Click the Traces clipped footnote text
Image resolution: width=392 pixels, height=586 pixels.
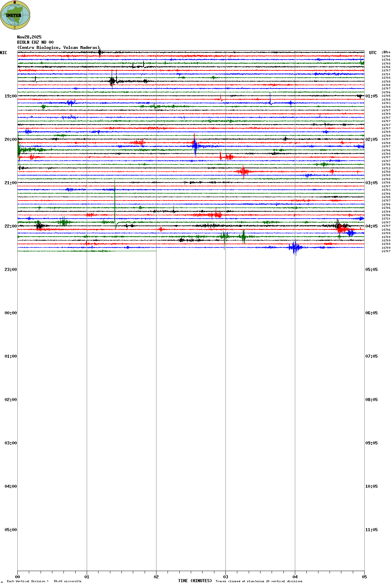pos(259,581)
